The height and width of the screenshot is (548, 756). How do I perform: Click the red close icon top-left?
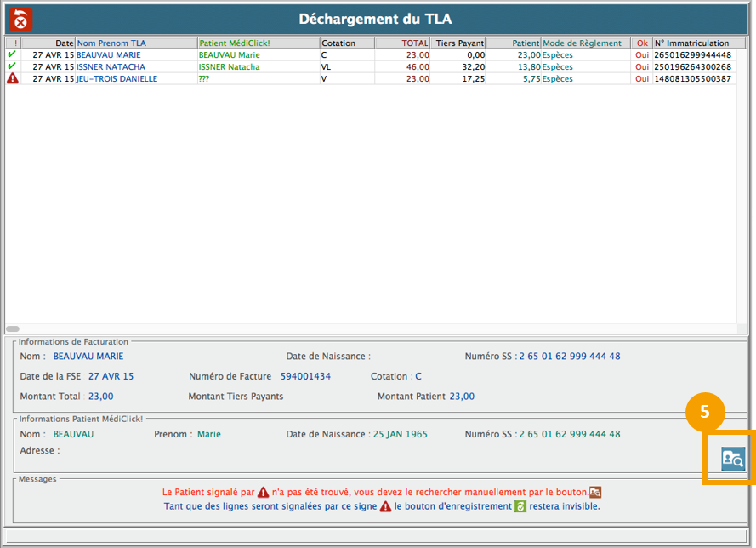tap(20, 19)
